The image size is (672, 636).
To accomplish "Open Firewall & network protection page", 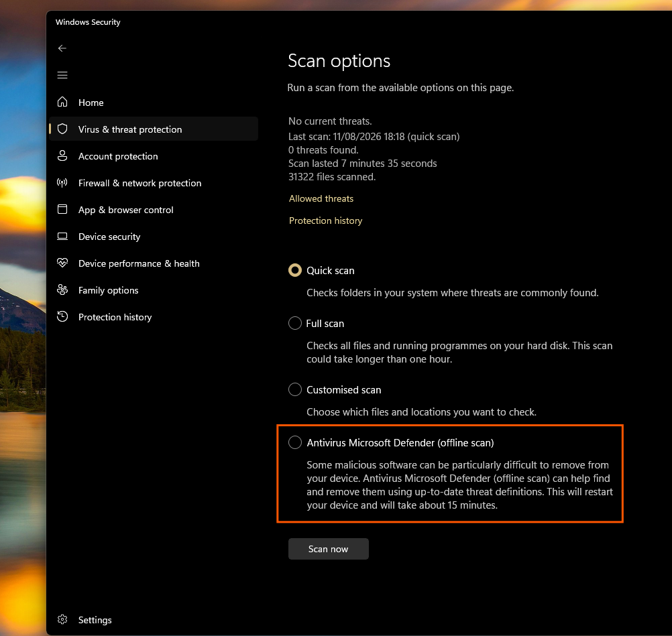I will click(154, 184).
